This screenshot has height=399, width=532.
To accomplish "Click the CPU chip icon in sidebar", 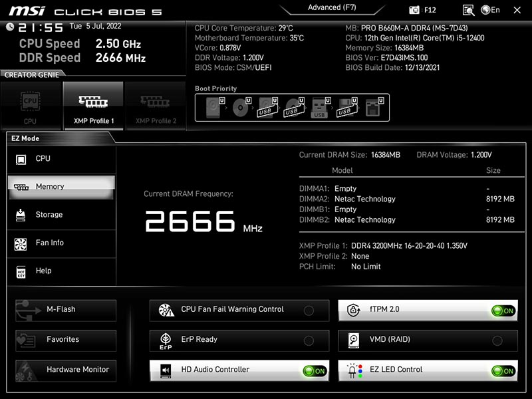I will click(21, 159).
